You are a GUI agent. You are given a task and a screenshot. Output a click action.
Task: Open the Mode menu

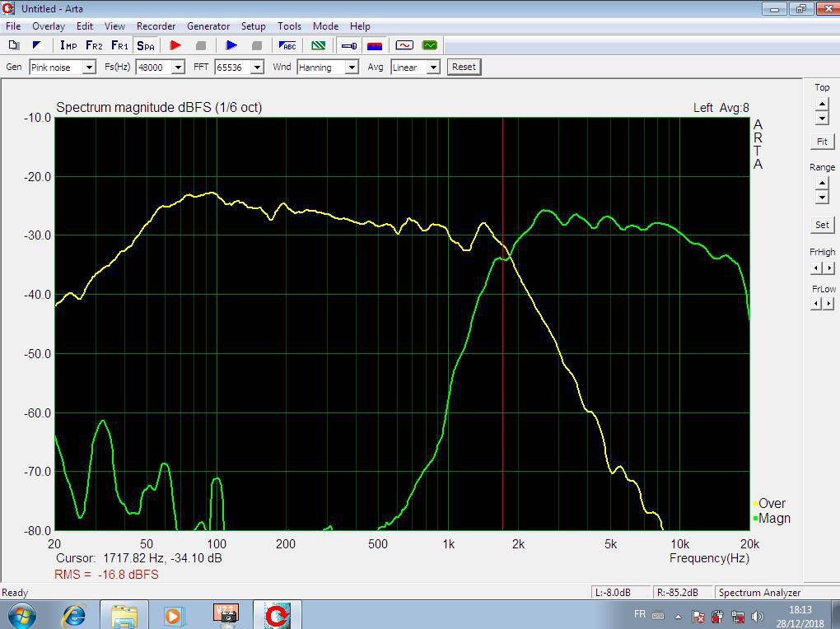(x=326, y=26)
